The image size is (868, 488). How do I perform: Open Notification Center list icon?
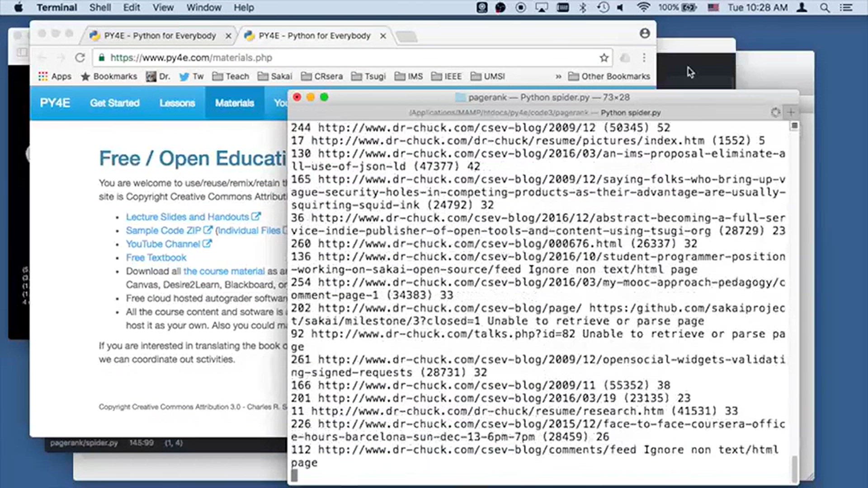(846, 7)
